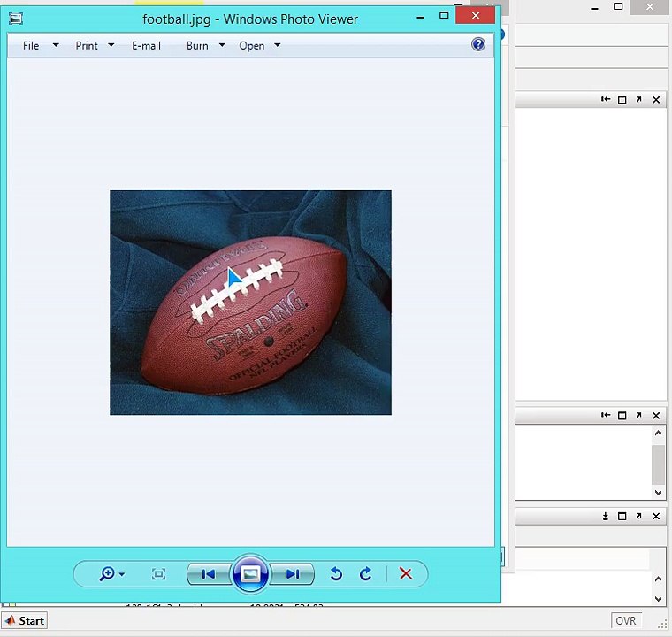Start the slide show
The image size is (672, 637).
click(x=251, y=573)
